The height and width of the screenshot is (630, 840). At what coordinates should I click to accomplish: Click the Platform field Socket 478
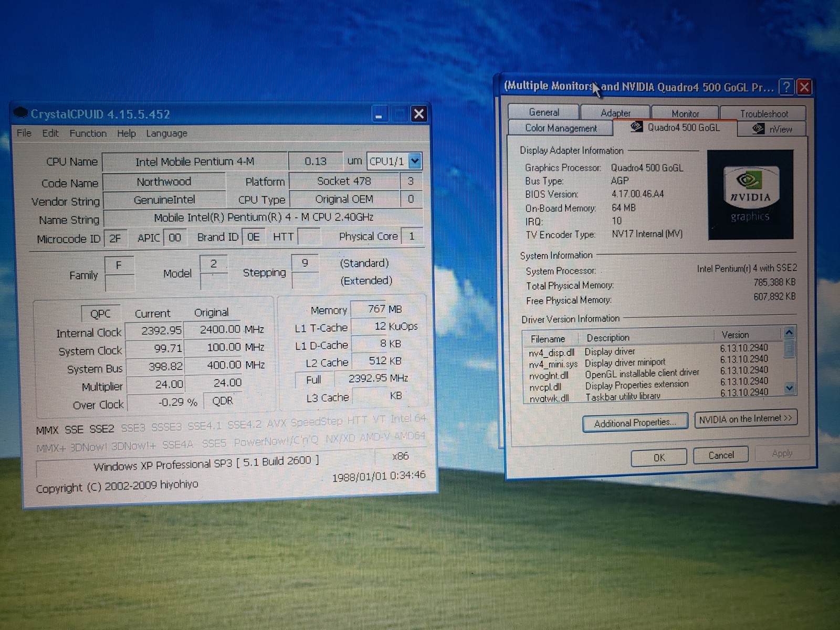(x=344, y=181)
